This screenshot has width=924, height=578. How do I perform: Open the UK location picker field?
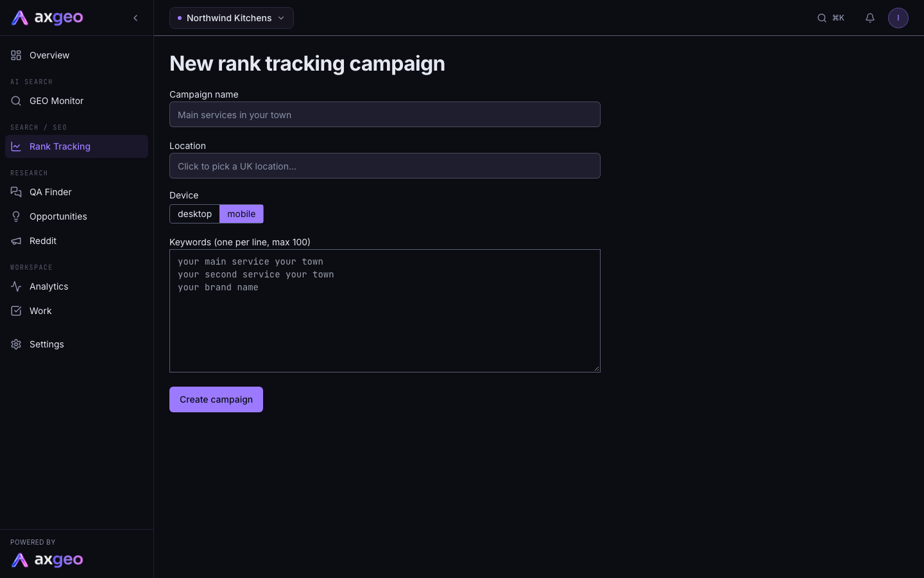(385, 166)
